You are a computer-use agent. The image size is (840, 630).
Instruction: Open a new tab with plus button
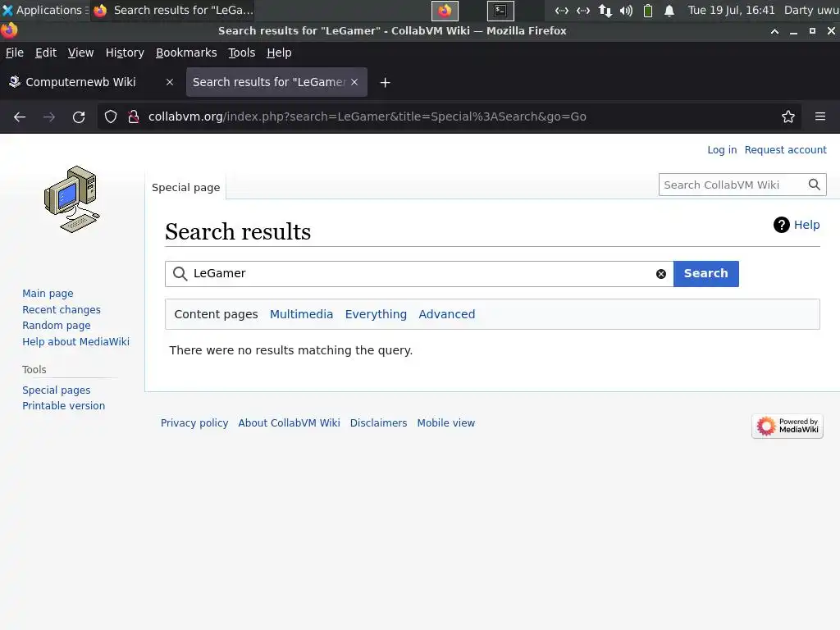[x=386, y=83]
